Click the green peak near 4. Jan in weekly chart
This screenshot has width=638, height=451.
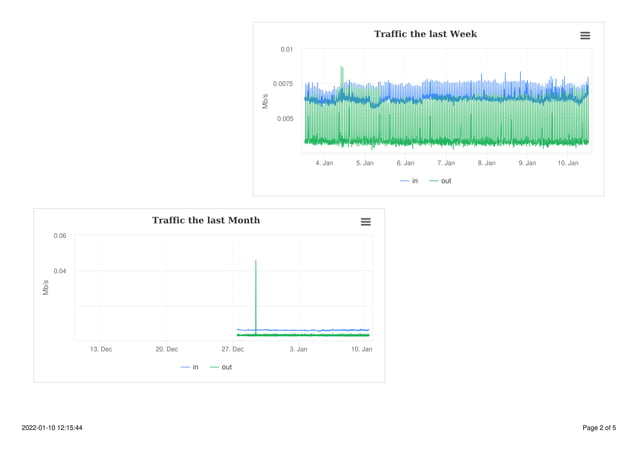[342, 77]
